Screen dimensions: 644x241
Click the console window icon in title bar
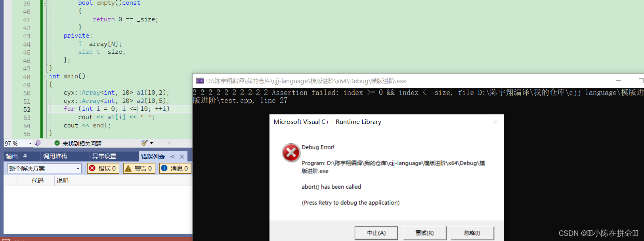pyautogui.click(x=200, y=81)
